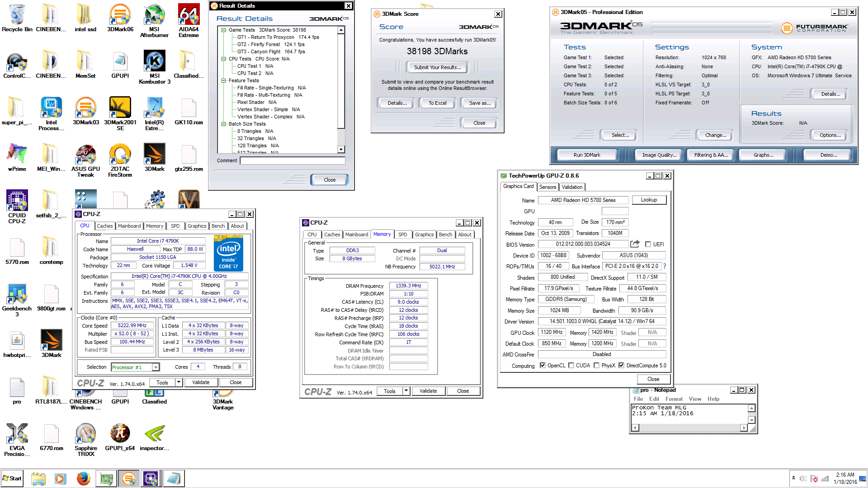Click the Run 3DMark button
Image resolution: width=868 pixels, height=488 pixels.
(x=587, y=155)
